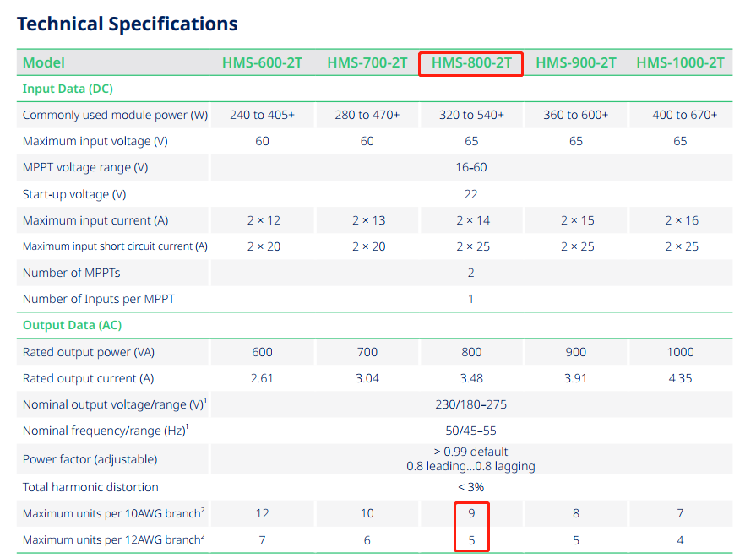Click the module power cell 320 to 540+
756x558 pixels.
470,115
